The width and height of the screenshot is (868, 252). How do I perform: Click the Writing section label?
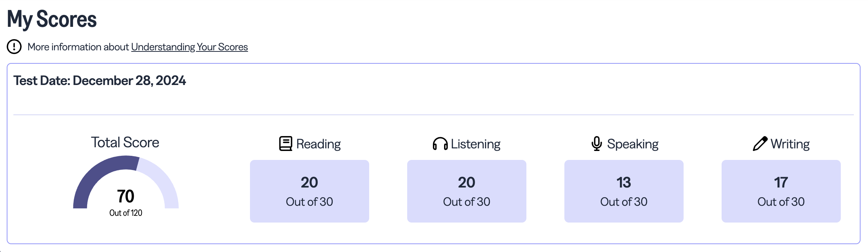click(790, 144)
